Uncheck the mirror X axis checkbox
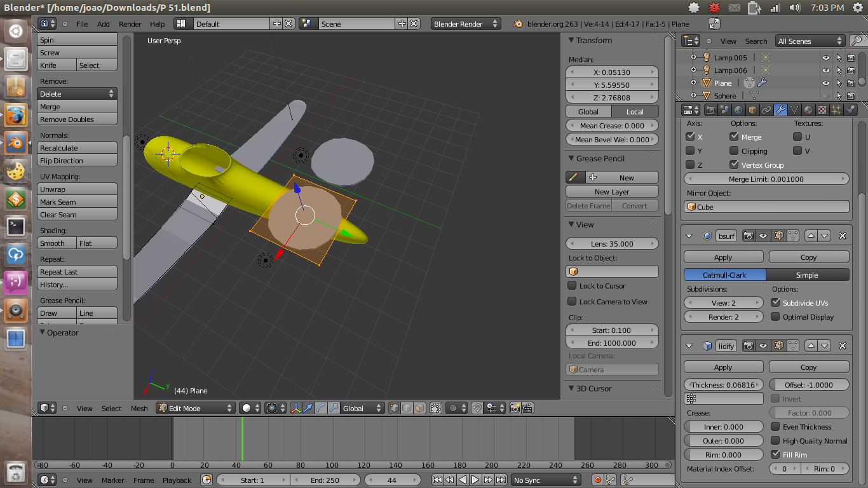The image size is (868, 488). pyautogui.click(x=690, y=137)
